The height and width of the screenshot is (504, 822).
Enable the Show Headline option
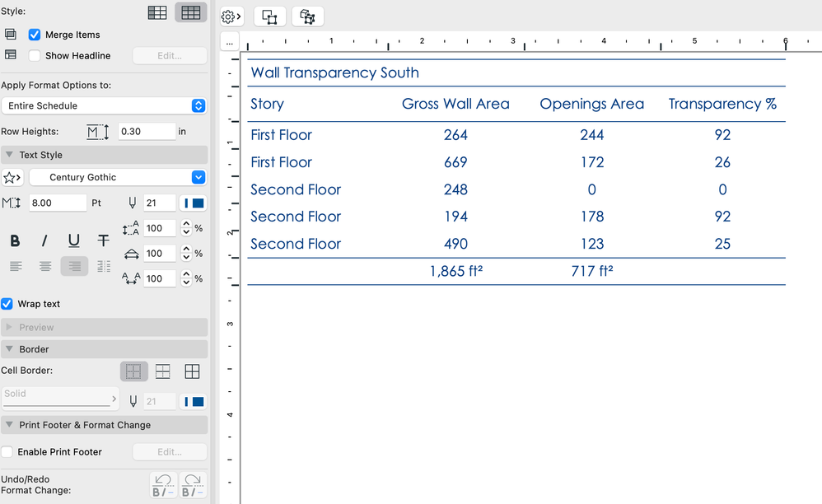(x=35, y=55)
